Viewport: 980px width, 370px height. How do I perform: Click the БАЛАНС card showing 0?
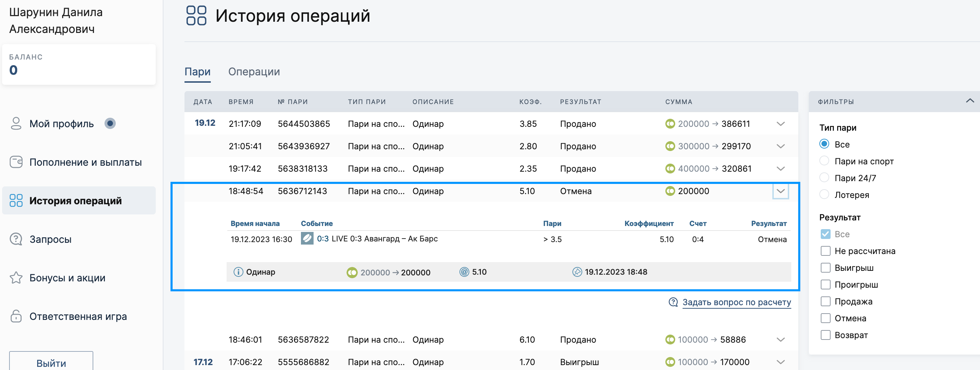(x=79, y=64)
